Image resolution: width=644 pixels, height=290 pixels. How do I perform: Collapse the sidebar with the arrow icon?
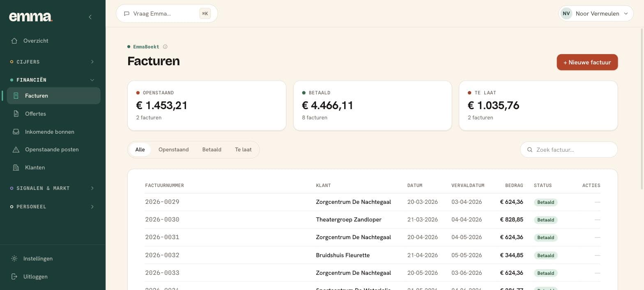tap(90, 17)
